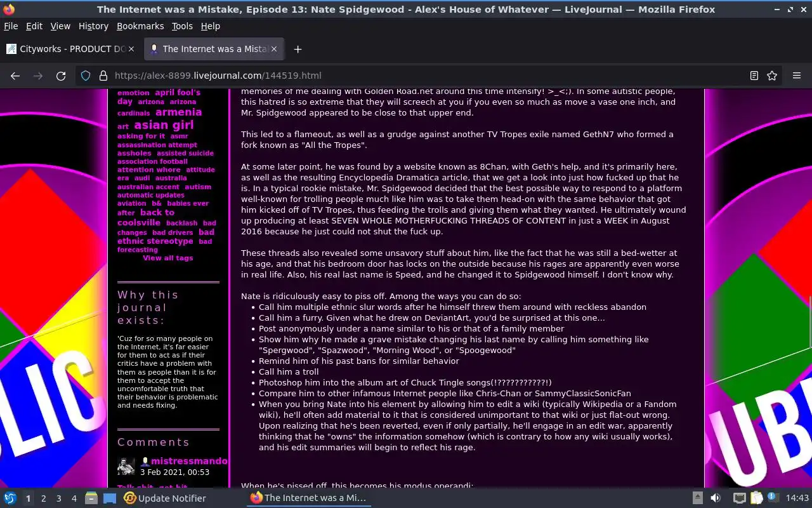
Task: Open the 'association football' tag
Action: click(x=152, y=161)
